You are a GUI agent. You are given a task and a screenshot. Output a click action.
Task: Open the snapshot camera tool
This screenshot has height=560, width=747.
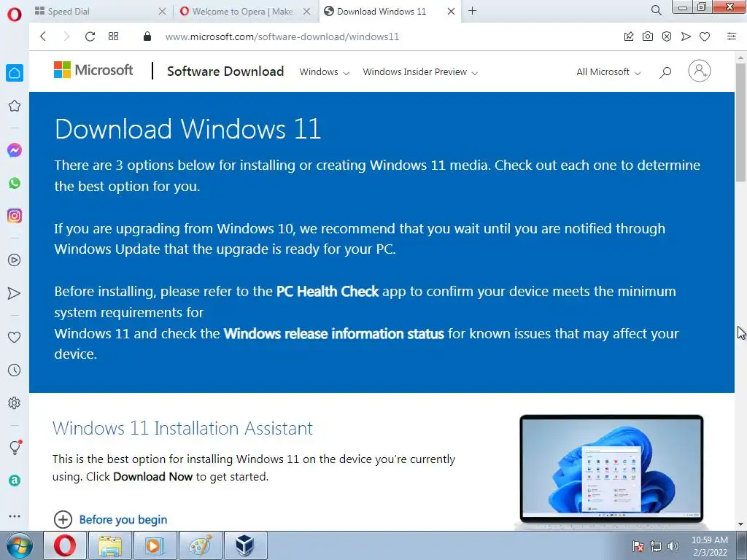(x=648, y=36)
